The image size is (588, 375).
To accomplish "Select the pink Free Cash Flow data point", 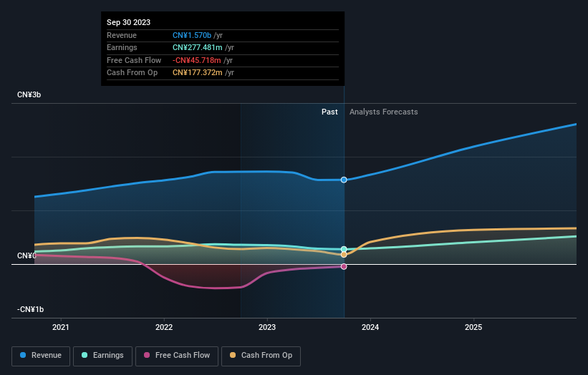I will coord(344,267).
